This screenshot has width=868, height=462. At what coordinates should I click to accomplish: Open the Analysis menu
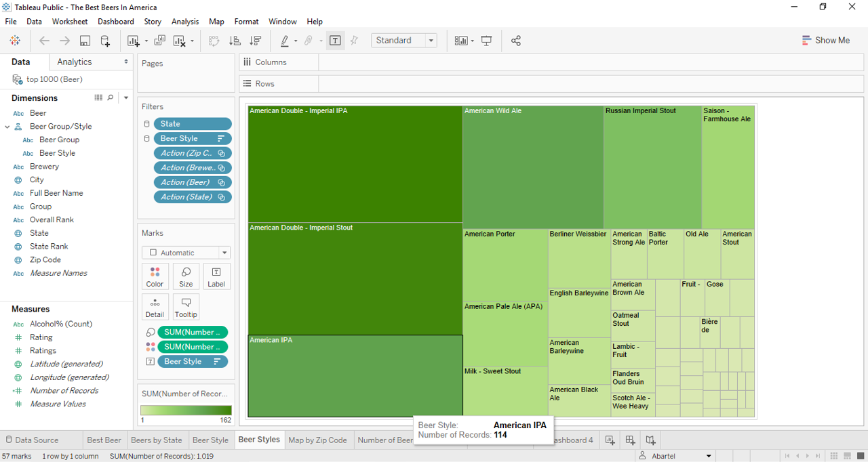coord(185,22)
